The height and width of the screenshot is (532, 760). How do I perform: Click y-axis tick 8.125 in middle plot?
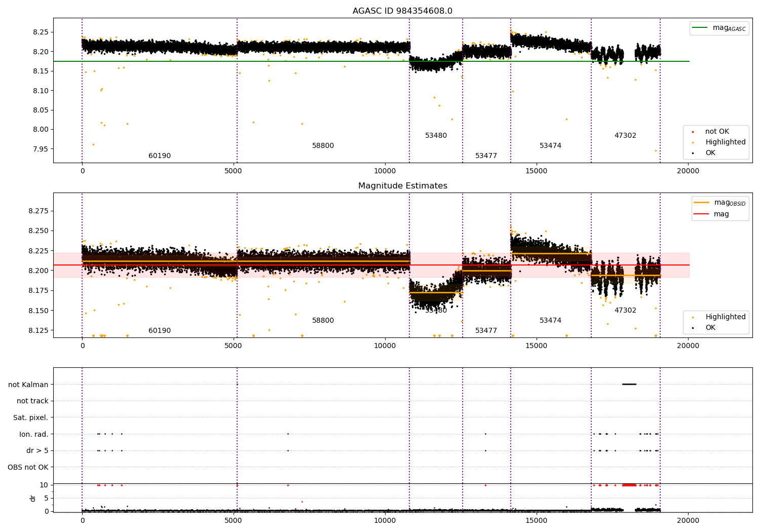click(x=39, y=330)
